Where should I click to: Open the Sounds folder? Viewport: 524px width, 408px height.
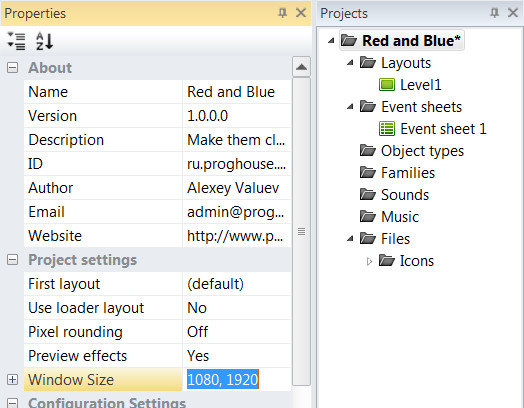(394, 195)
